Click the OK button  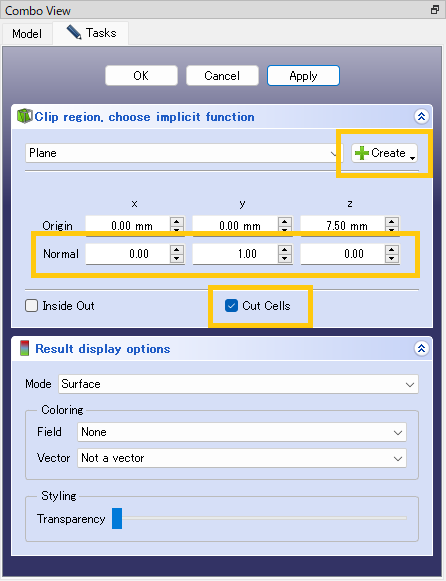141,76
